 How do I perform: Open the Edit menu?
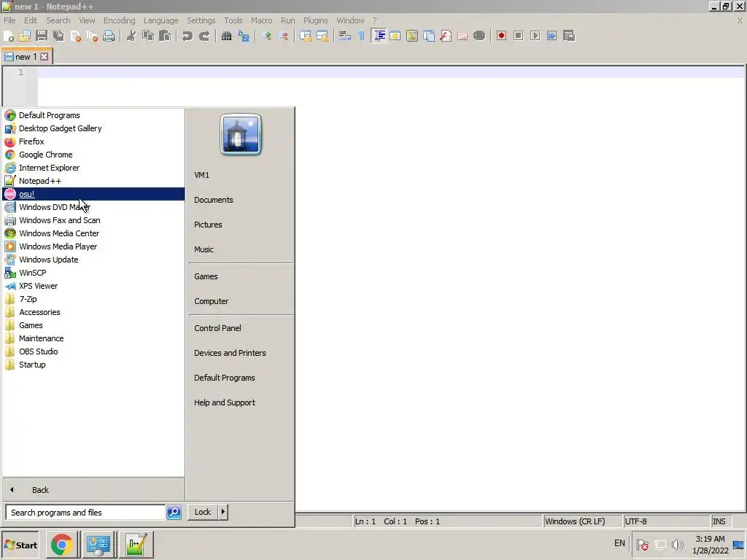[31, 20]
